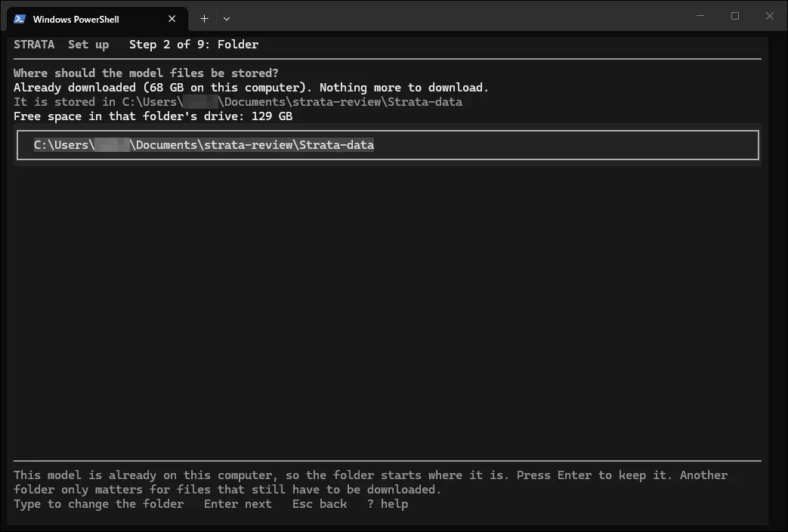
Task: Click the "Enter next" hint
Action: (x=238, y=504)
